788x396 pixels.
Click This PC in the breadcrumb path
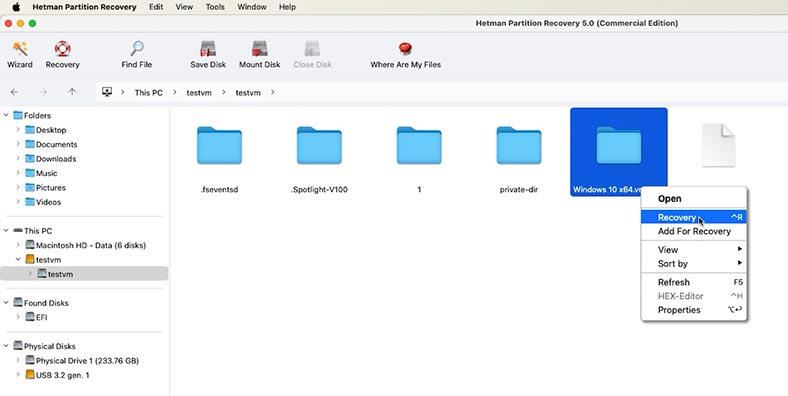[149, 92]
